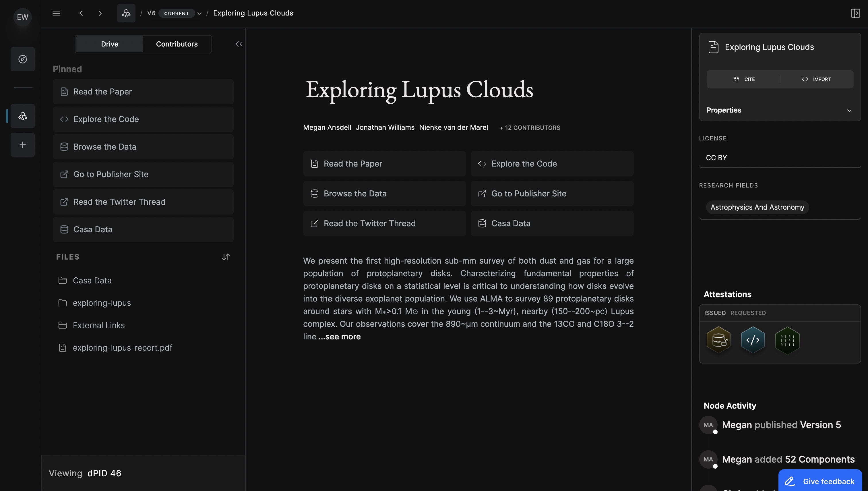Open the hamburger menu icon
Screen dimensions: 868x491
point(56,13)
